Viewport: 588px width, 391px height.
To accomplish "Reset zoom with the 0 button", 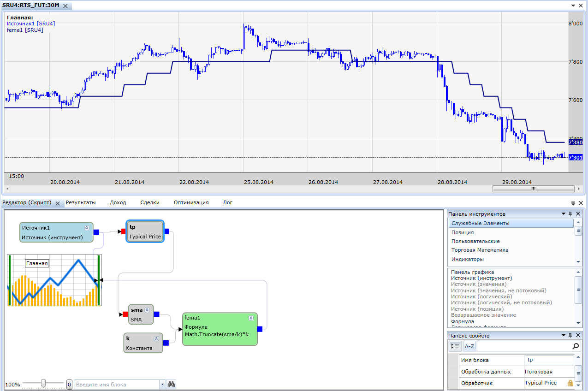I will coord(69,384).
